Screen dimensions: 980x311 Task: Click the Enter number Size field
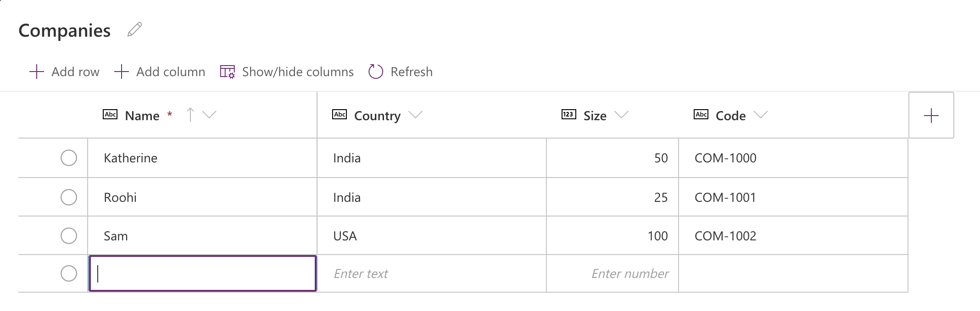coord(612,273)
